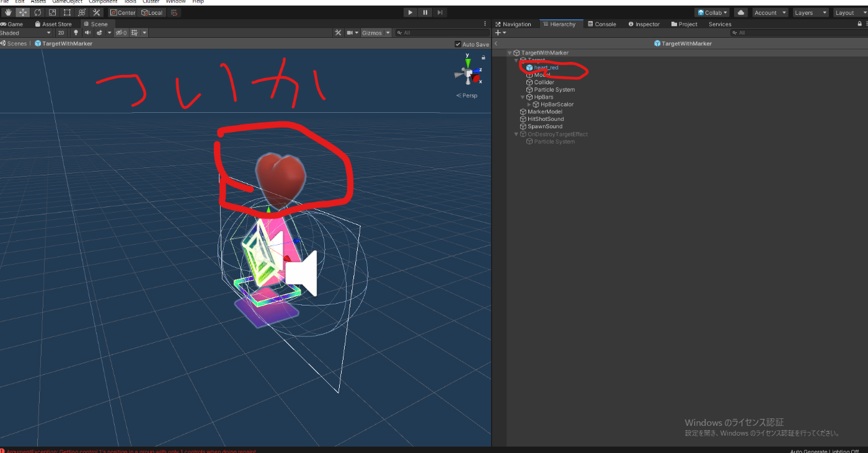Toggle scene lighting with the bulb icon

pos(76,33)
